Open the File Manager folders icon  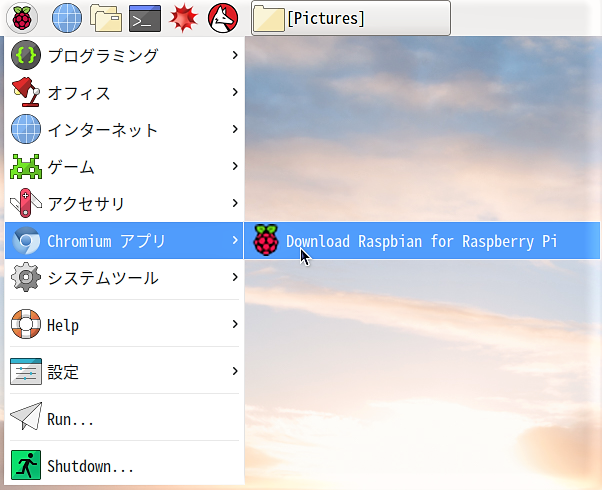pyautogui.click(x=106, y=18)
